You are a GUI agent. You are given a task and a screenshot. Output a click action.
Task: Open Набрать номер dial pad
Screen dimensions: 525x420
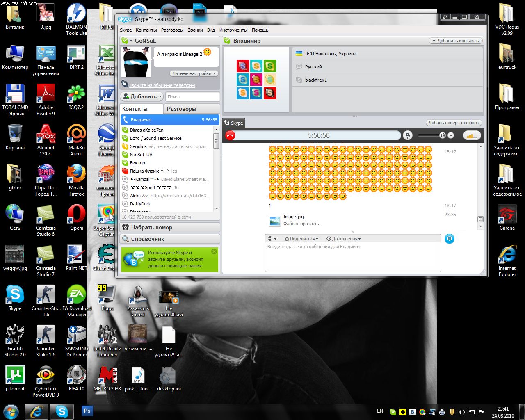coord(170,227)
